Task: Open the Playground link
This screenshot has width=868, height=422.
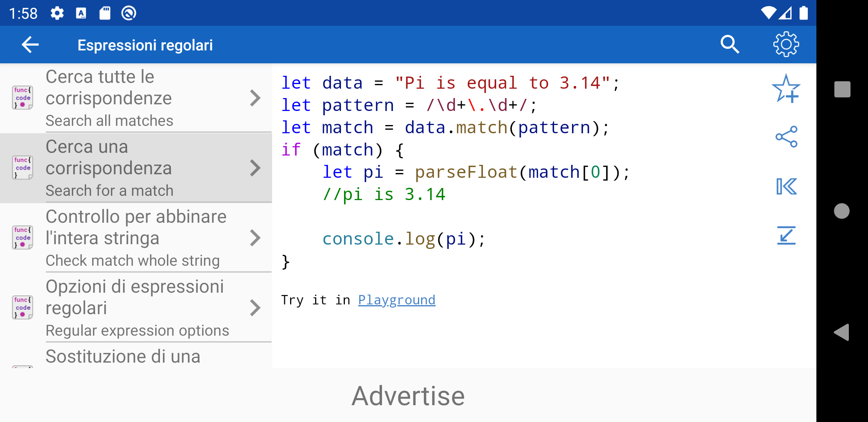Action: (396, 300)
